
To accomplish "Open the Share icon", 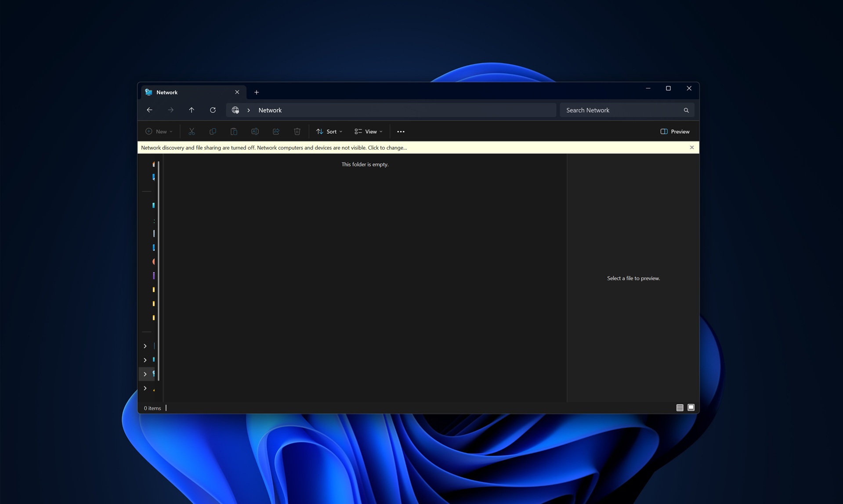I will click(276, 131).
